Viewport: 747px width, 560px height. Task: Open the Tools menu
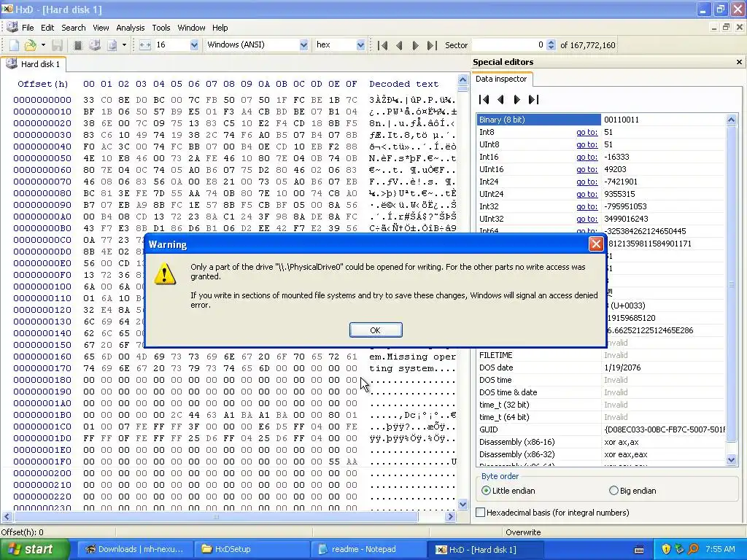click(161, 28)
